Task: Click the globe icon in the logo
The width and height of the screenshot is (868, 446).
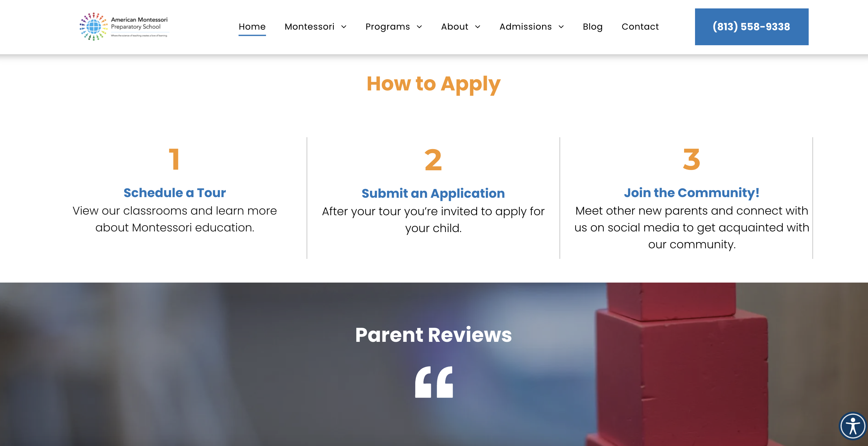Action: (93, 27)
